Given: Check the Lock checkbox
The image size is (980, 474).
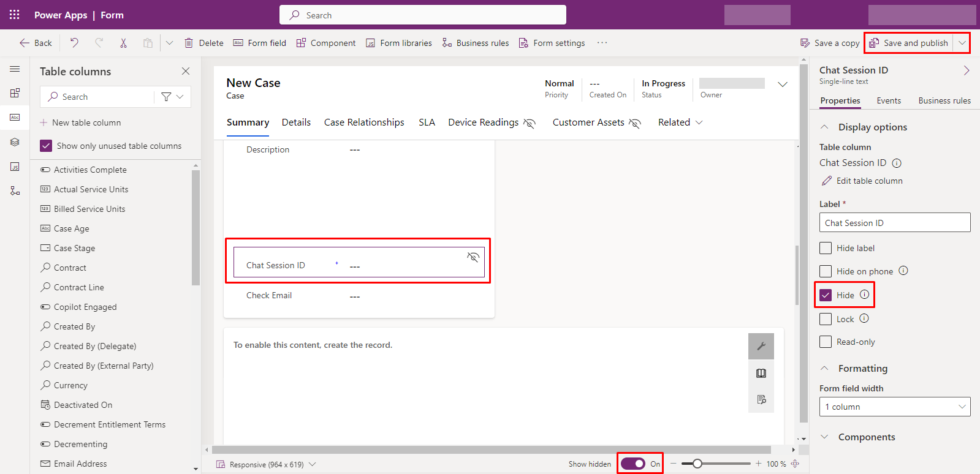Looking at the screenshot, I should click(826, 319).
